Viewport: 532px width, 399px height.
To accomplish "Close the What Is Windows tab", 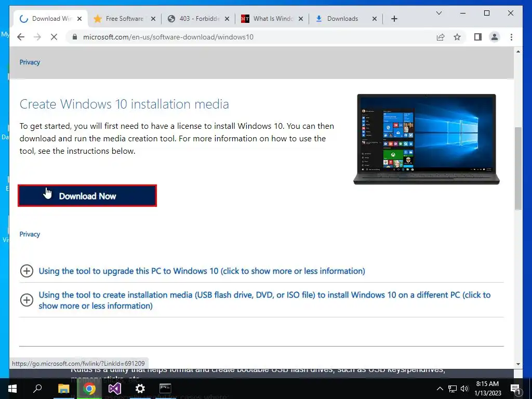I will 301,19.
